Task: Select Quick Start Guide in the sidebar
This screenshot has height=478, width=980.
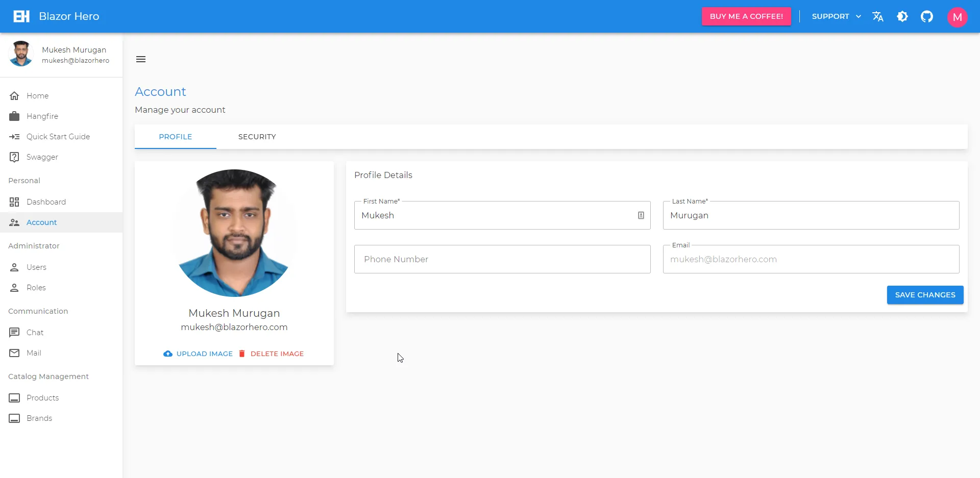Action: 58,136
